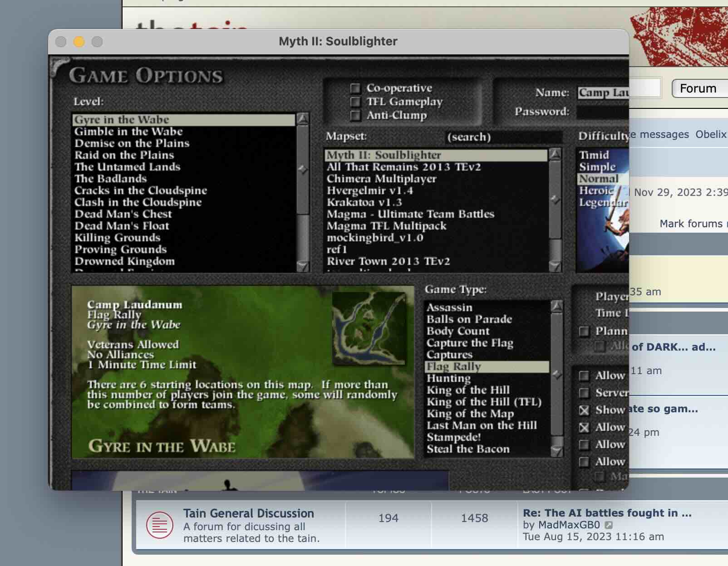Open the MadMaxGB0 user link in browser
The width and height of the screenshot is (728, 566).
(569, 525)
